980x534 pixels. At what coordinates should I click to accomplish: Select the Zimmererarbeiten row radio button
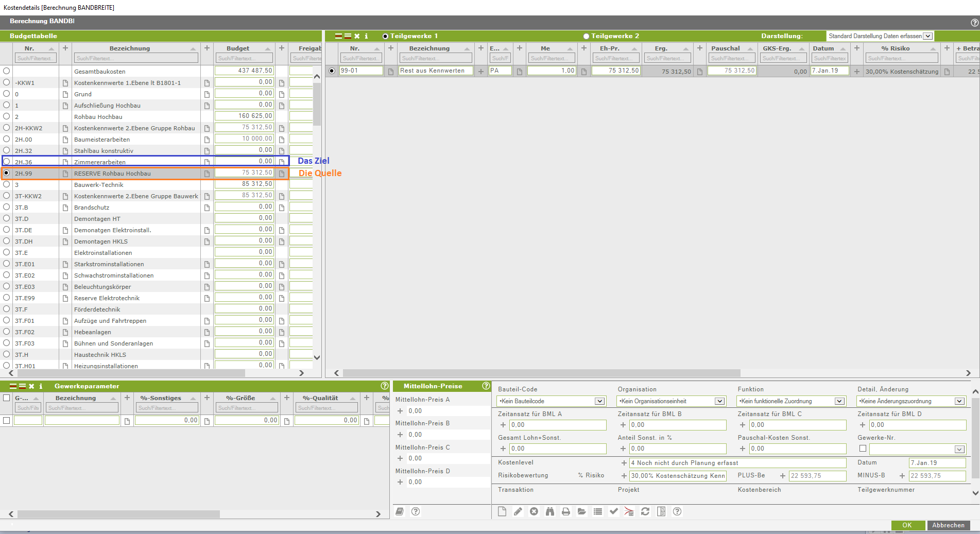click(x=7, y=162)
